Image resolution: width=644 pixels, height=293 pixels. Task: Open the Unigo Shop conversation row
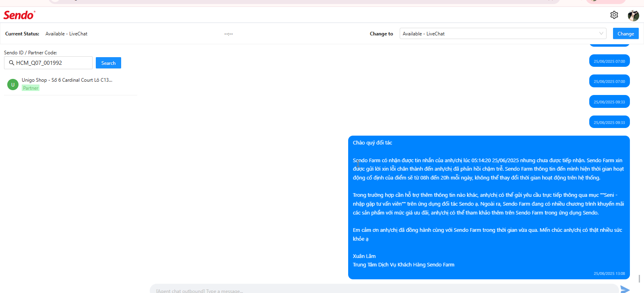pos(70,84)
